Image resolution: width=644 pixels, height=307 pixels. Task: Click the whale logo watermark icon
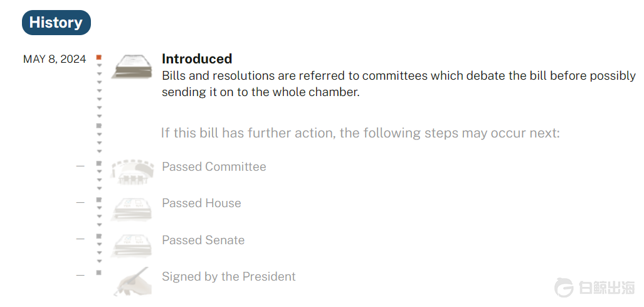point(564,288)
